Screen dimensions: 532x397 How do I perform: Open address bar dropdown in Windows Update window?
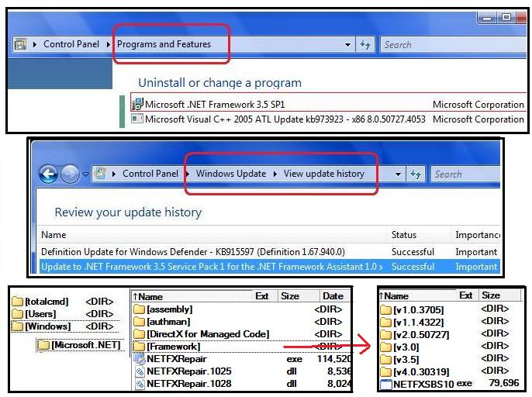[x=398, y=174]
